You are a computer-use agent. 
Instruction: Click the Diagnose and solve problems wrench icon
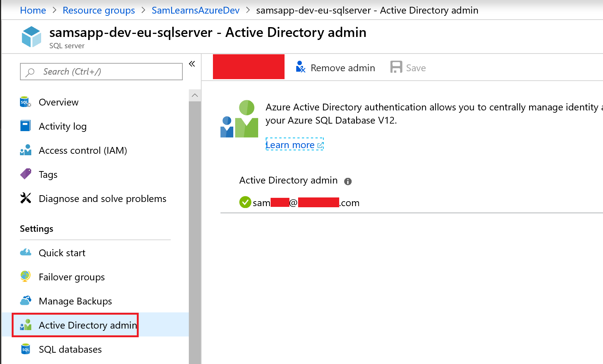tap(25, 198)
